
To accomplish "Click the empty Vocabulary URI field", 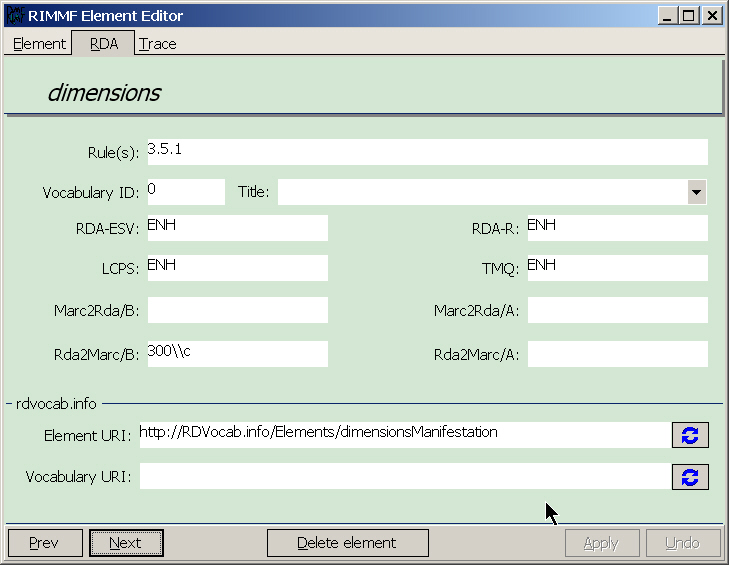I will (405, 476).
